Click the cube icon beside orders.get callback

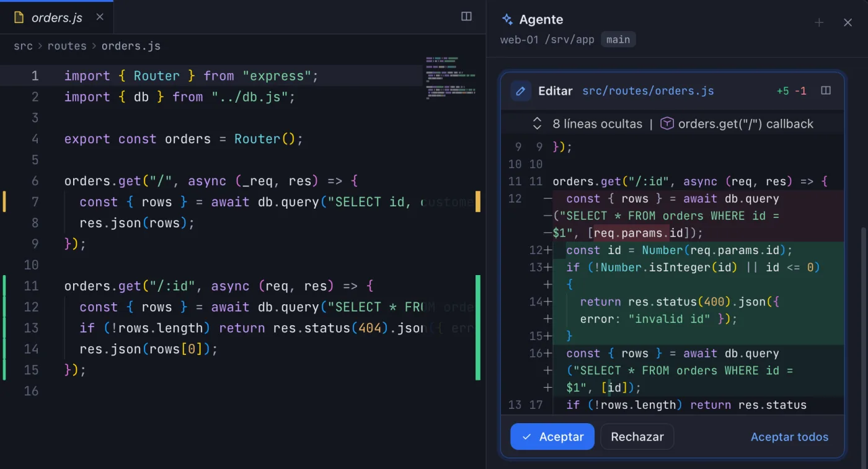[x=666, y=123]
